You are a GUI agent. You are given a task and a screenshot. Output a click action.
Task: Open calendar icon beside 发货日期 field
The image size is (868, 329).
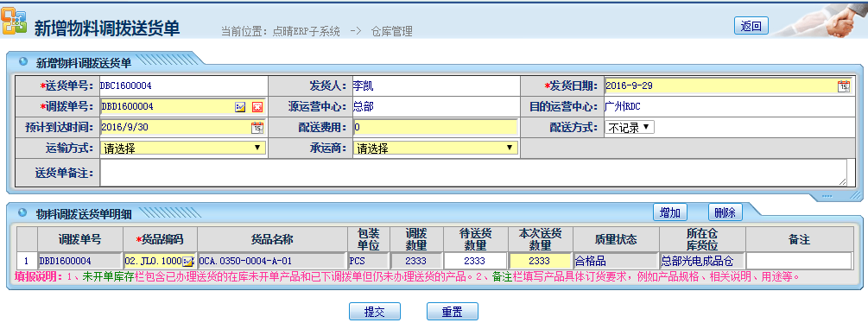(844, 85)
